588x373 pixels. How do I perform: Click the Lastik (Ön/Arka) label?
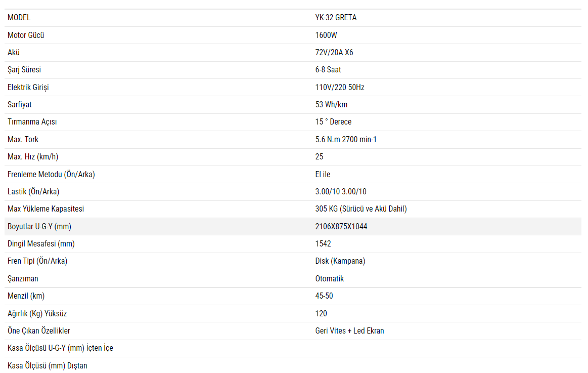[33, 192]
